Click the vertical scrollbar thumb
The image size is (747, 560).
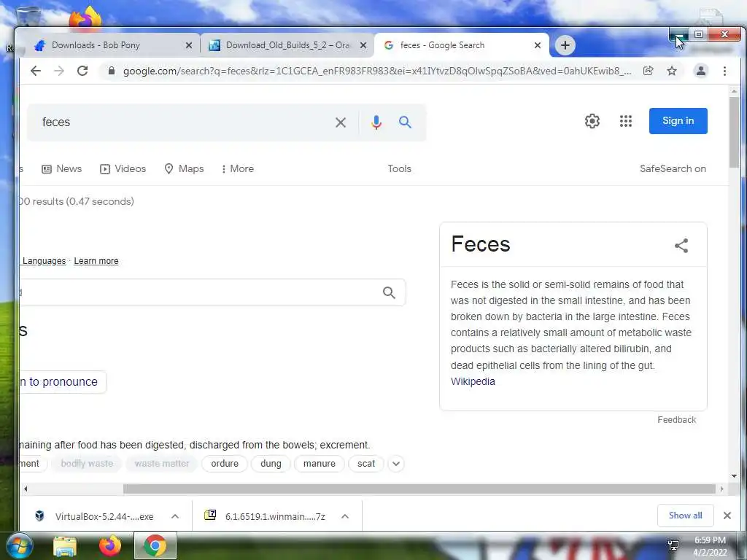[734, 133]
